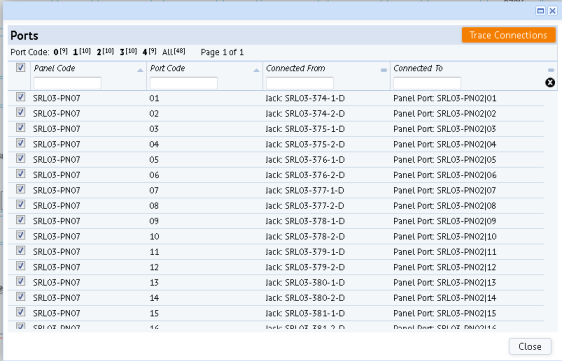Image resolution: width=562 pixels, height=362 pixels.
Task: Uncheck the row for port 08
Action: pyautogui.click(x=20, y=205)
